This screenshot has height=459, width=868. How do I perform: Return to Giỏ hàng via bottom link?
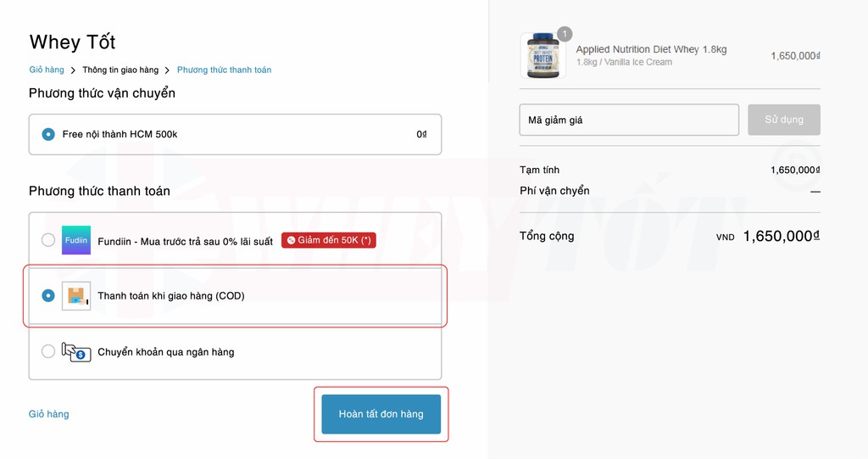[48, 414]
